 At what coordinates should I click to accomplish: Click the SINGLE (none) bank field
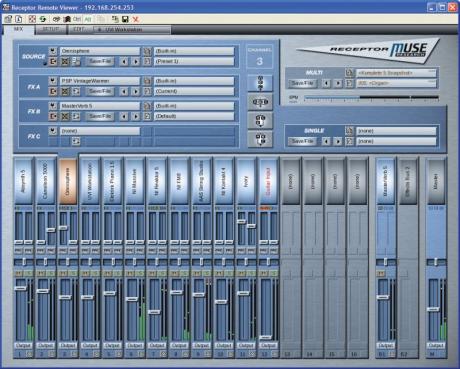coord(396,131)
